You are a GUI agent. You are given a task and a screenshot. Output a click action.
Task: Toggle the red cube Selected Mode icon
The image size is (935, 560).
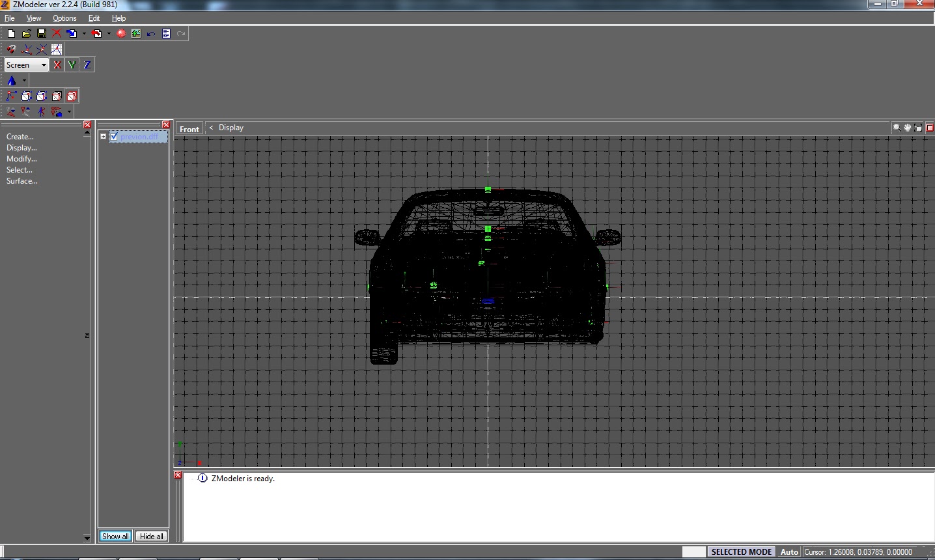(x=72, y=96)
